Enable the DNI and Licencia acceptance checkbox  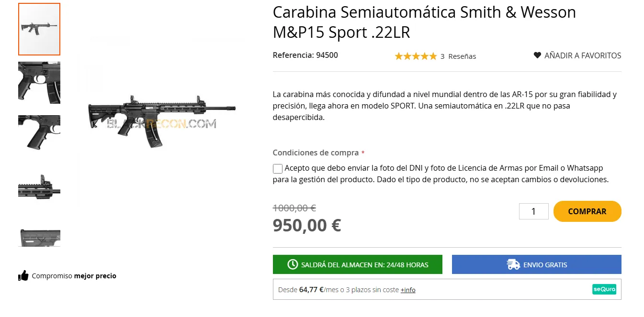[277, 168]
